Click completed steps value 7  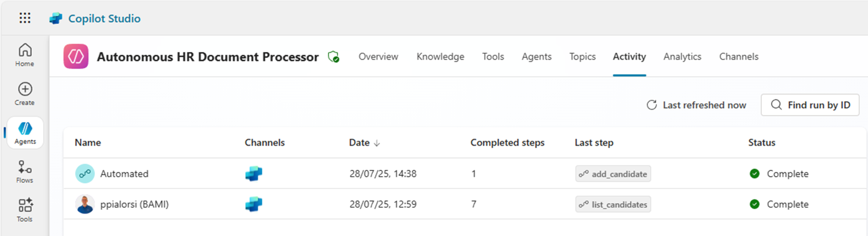[473, 204]
